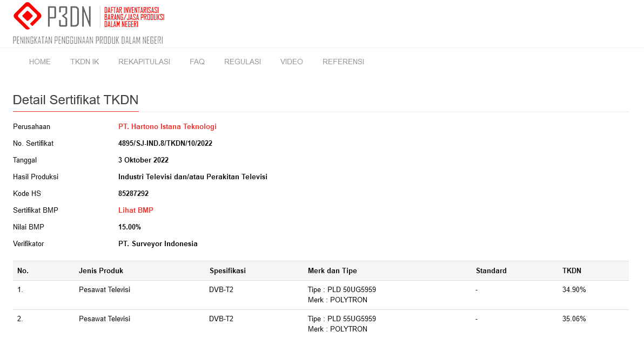Open the REKAPITULASI menu
This screenshot has height=352, width=644.
[144, 62]
